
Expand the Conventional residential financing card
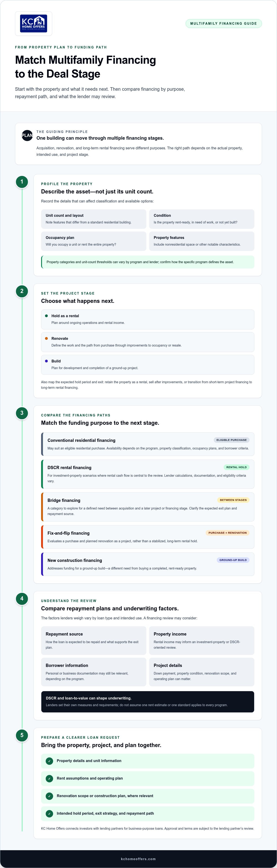click(x=148, y=444)
